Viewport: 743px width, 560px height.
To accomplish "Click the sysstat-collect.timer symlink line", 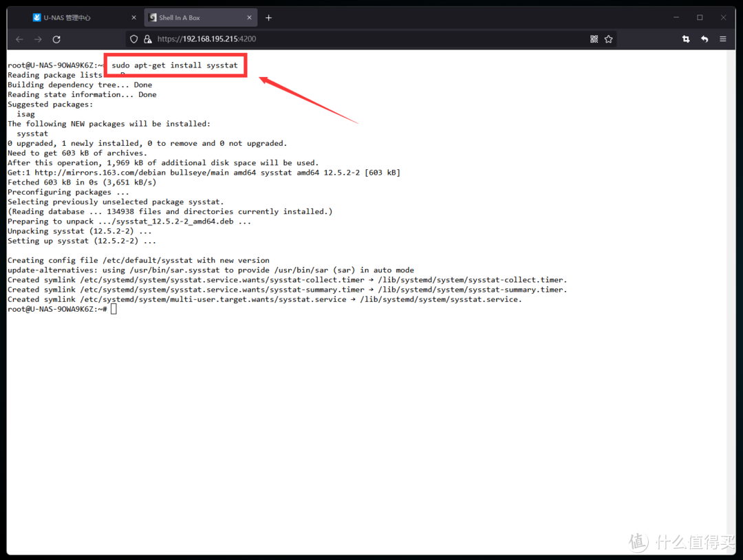I will click(x=287, y=280).
